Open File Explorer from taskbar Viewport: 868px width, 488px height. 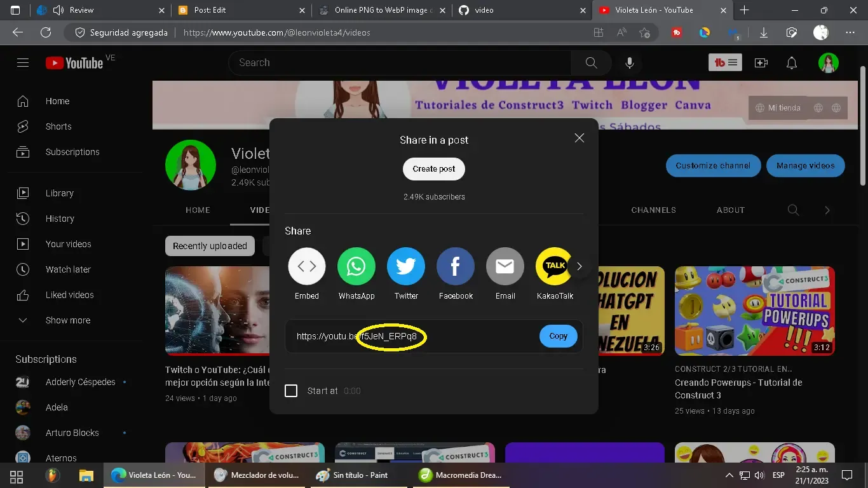click(x=86, y=475)
